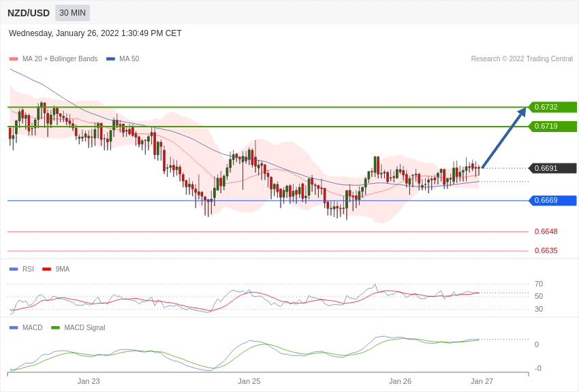This screenshot has height=392, width=579.
Task: Click the 0.6648 red support label
Action: point(546,231)
